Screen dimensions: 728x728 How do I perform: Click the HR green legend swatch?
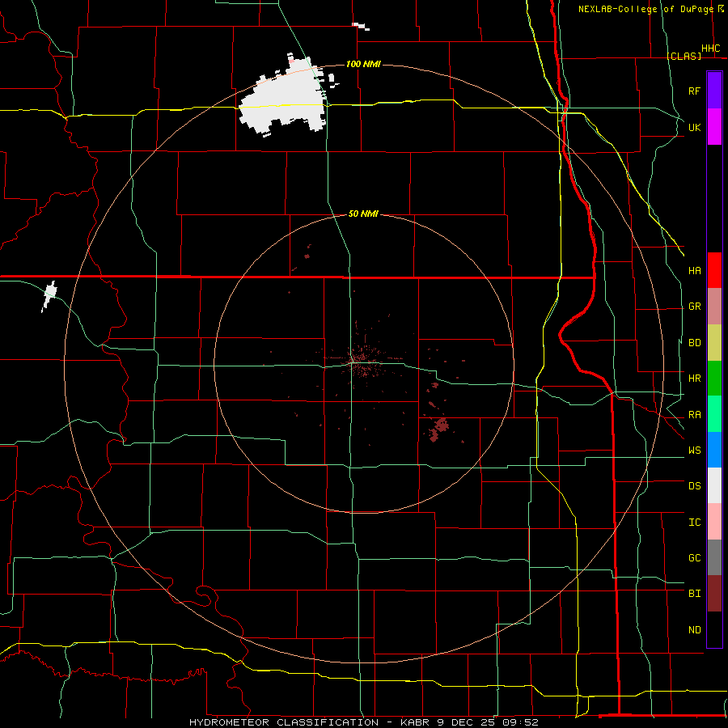pyautogui.click(x=714, y=379)
